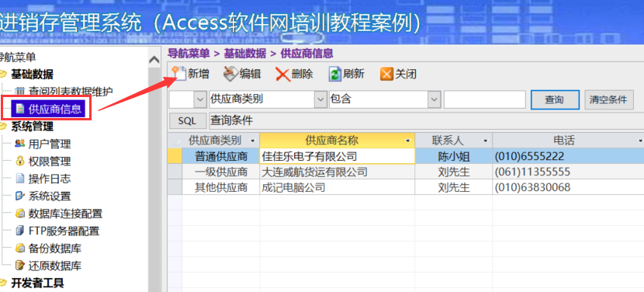The height and width of the screenshot is (292, 644).
Task: Collapse the 系统管理 tree group
Action: tap(32, 127)
